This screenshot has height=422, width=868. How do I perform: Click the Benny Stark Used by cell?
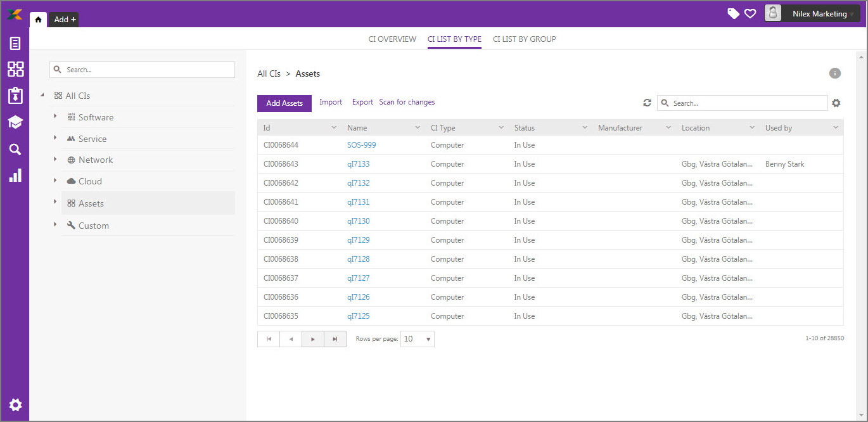(785, 164)
